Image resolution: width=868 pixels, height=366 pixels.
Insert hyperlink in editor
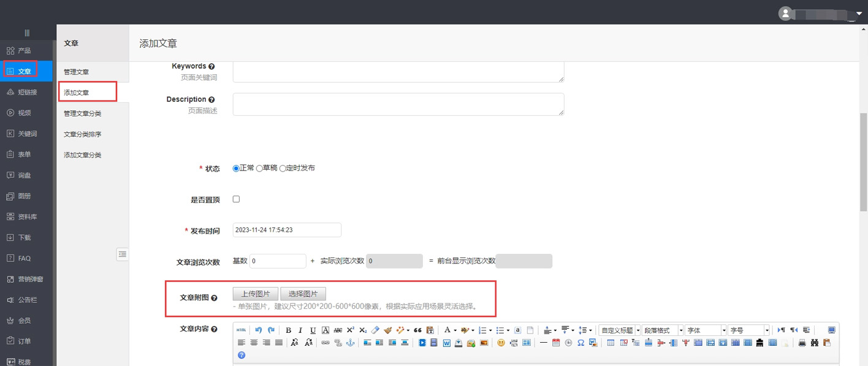(325, 343)
